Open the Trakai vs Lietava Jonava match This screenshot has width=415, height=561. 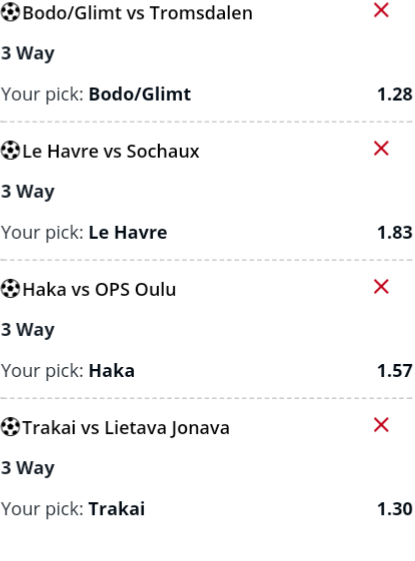coord(126,428)
